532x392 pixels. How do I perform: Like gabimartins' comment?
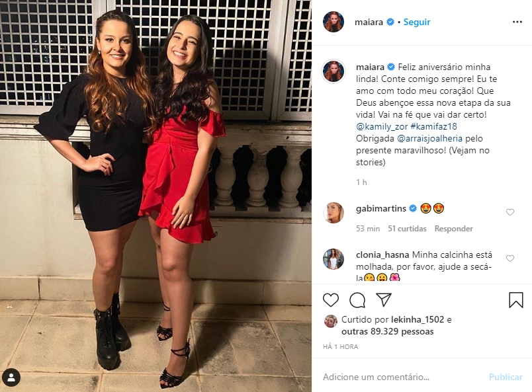point(510,212)
